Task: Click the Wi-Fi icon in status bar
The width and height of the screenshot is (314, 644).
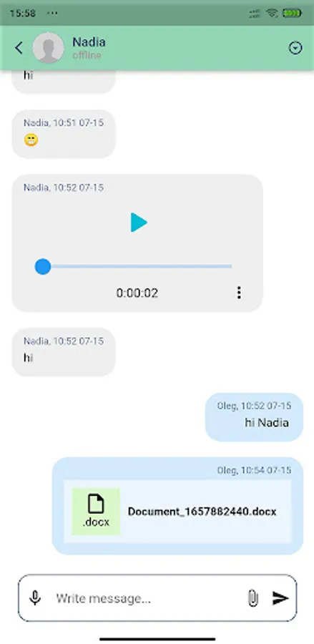Action: click(272, 13)
